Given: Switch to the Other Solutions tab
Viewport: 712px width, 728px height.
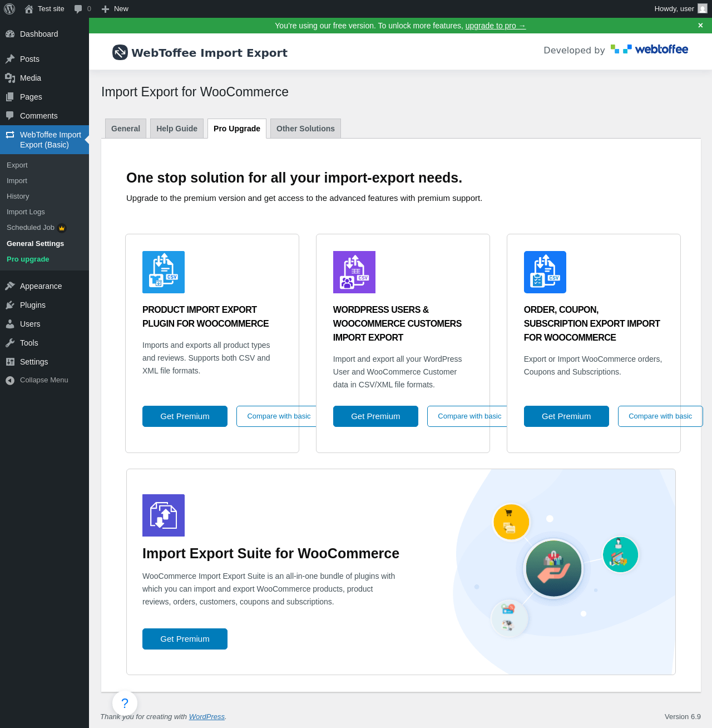Looking at the screenshot, I should point(305,129).
